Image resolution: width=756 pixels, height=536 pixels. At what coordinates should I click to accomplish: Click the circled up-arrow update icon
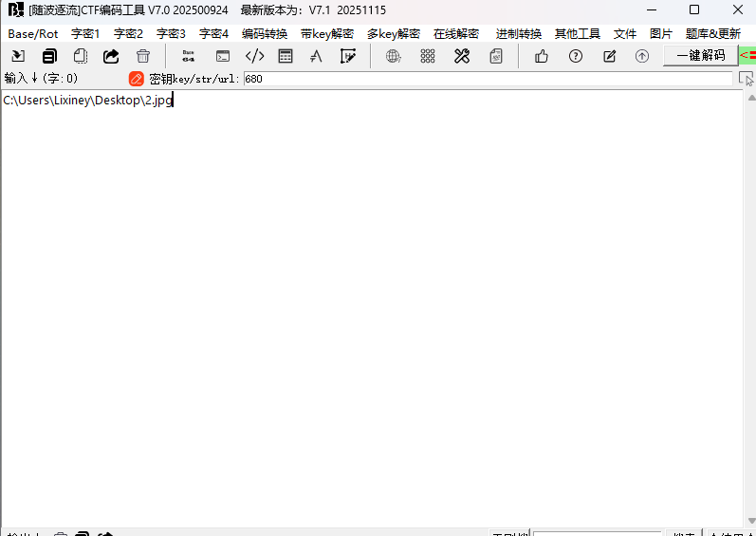coord(642,56)
